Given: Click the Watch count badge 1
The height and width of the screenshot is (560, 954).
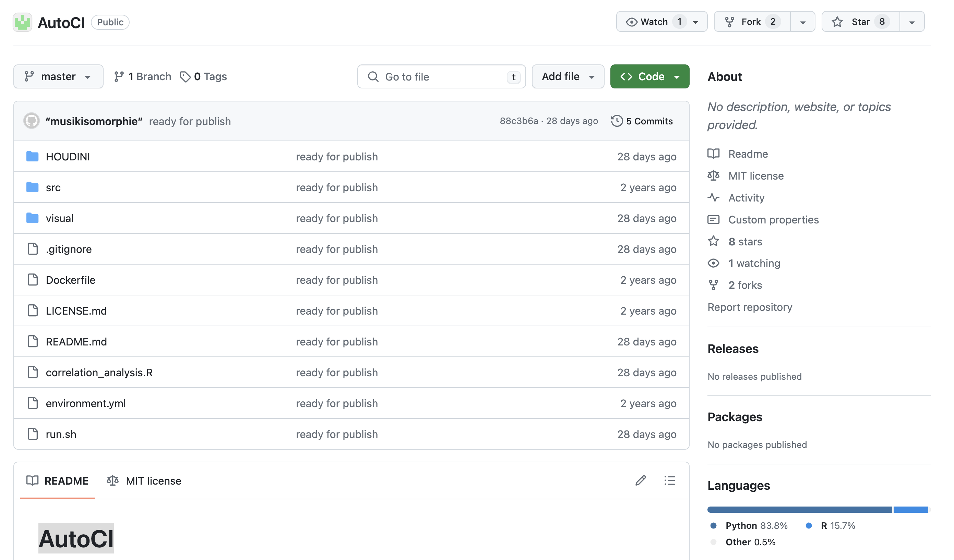Looking at the screenshot, I should [x=680, y=22].
